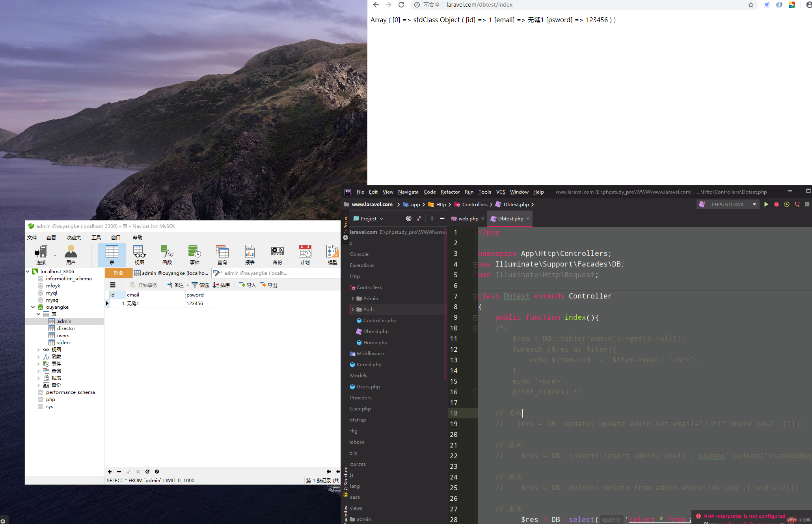Open Project view dropdown in PhpStorm
812x524 pixels.
[x=368, y=218]
